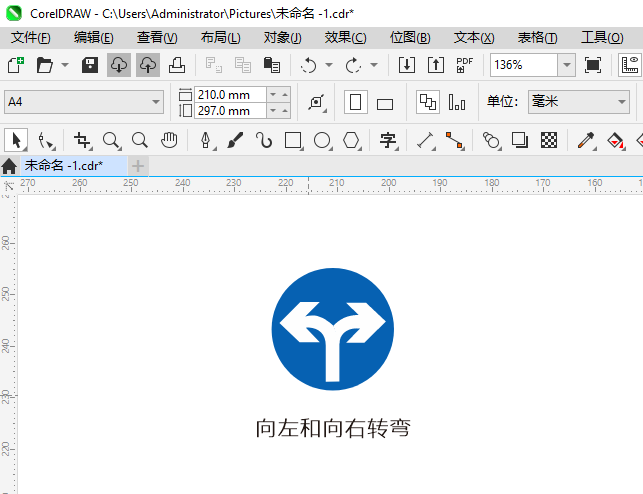The height and width of the screenshot is (494, 643).
Task: Click the Print icon
Action: pos(177,65)
